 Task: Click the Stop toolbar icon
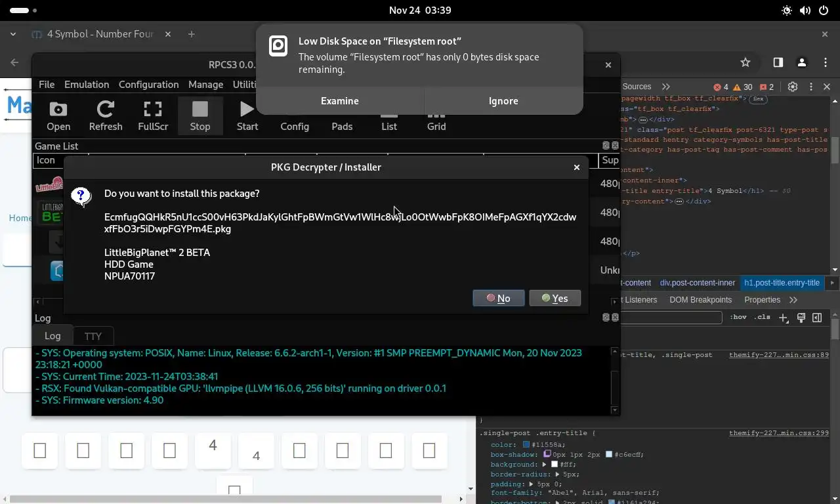tap(200, 116)
